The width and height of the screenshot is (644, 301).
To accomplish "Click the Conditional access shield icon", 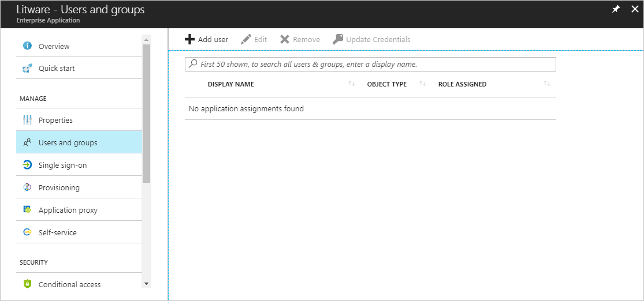I will pos(28,284).
